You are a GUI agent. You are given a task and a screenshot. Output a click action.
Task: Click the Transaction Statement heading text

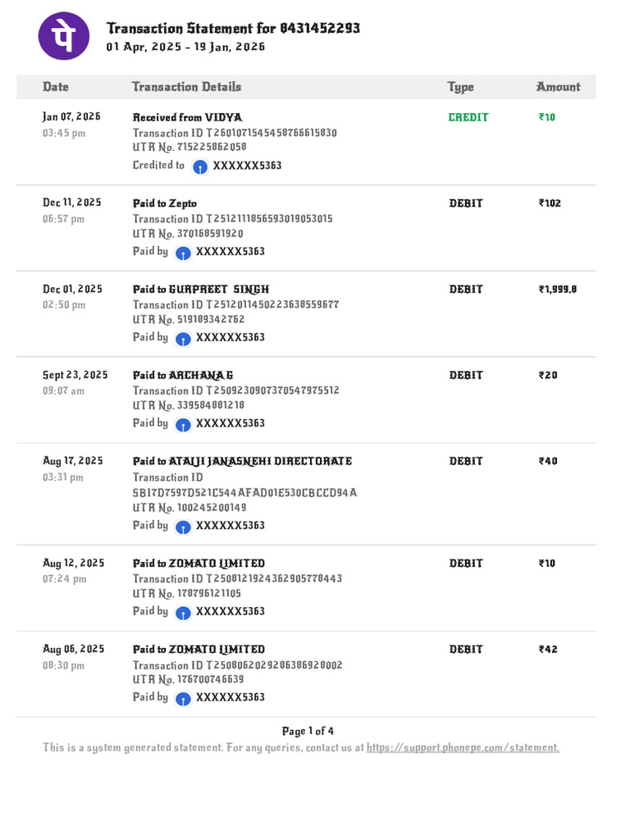(x=233, y=29)
